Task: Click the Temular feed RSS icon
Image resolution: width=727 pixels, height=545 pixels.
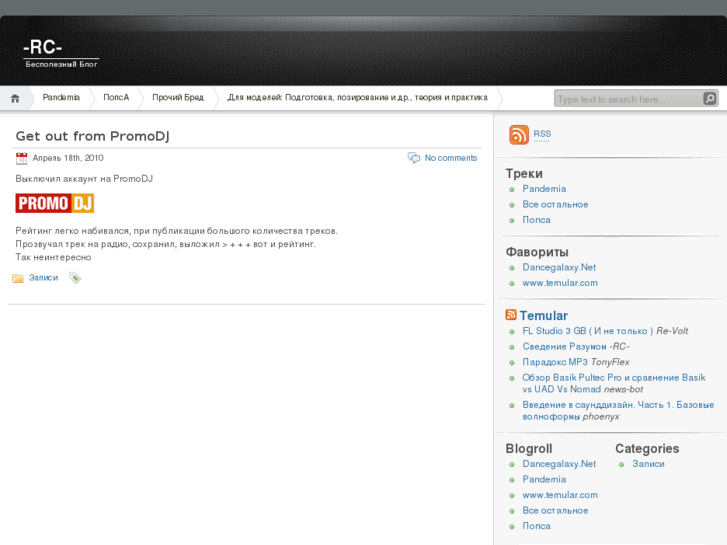Action: (511, 315)
